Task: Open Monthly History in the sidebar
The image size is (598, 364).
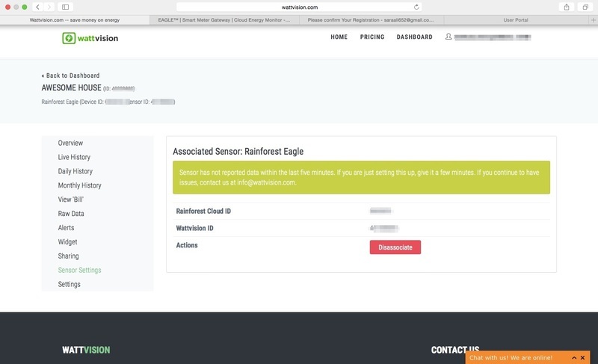Action: [79, 185]
